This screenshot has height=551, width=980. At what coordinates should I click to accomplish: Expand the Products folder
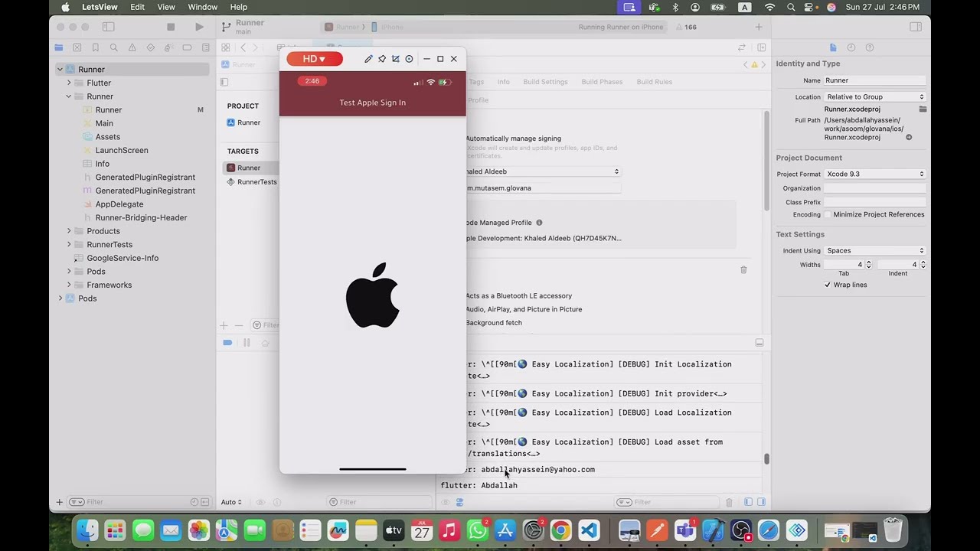[x=69, y=231]
